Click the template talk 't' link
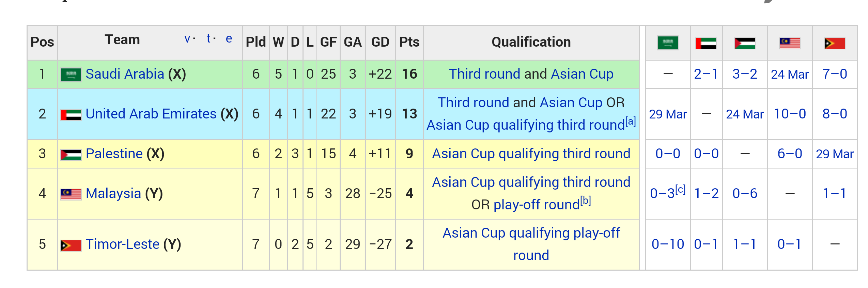 [x=208, y=38]
